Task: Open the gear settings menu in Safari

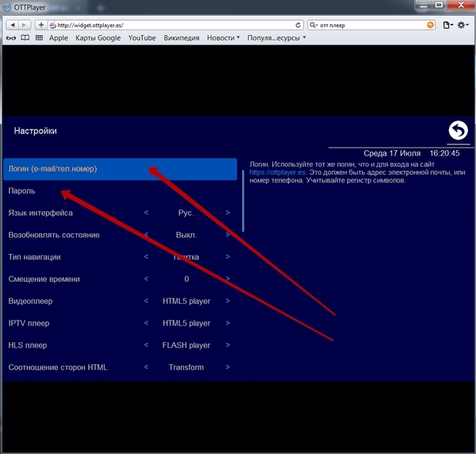Action: pos(463,25)
